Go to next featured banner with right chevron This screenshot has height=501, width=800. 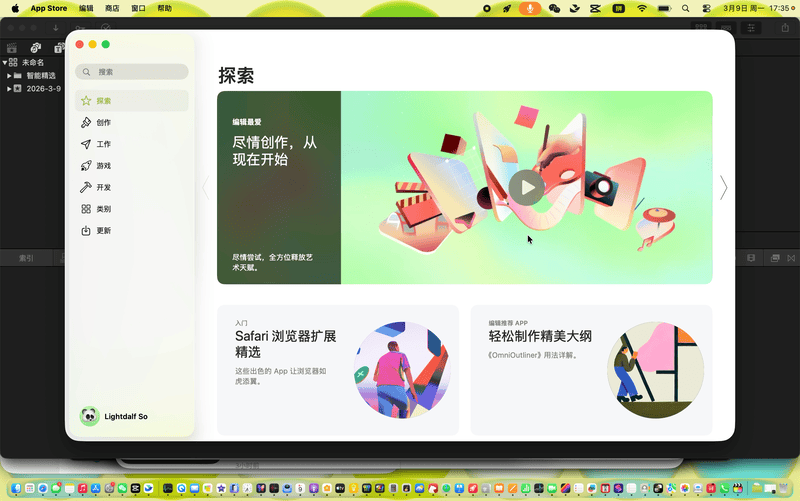coord(723,188)
